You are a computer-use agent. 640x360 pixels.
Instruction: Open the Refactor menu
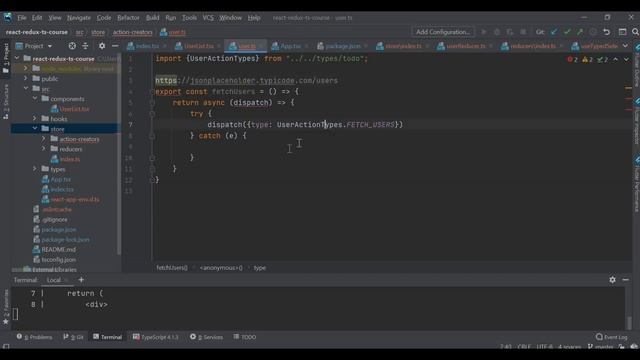point(128,18)
